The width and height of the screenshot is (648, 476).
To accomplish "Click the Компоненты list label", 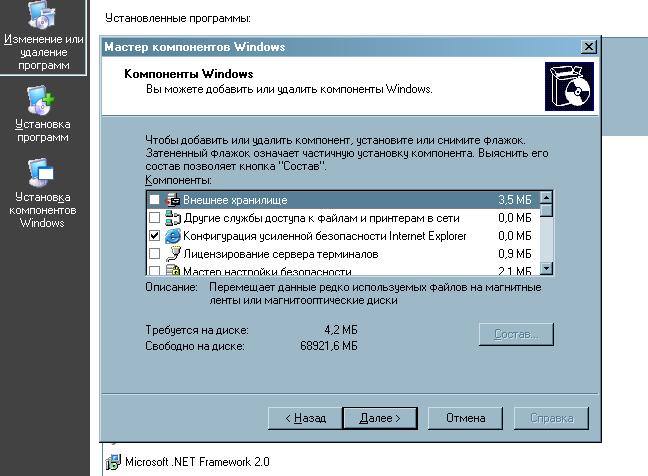I will (178, 181).
